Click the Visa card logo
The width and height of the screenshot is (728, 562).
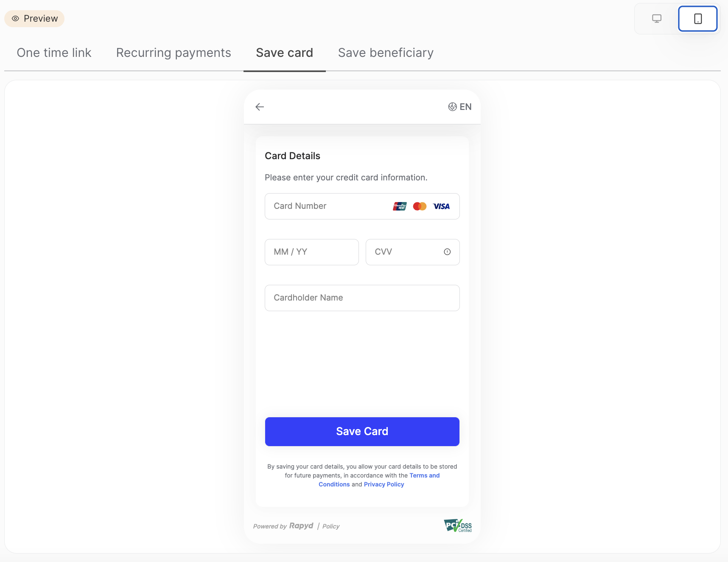[441, 206]
